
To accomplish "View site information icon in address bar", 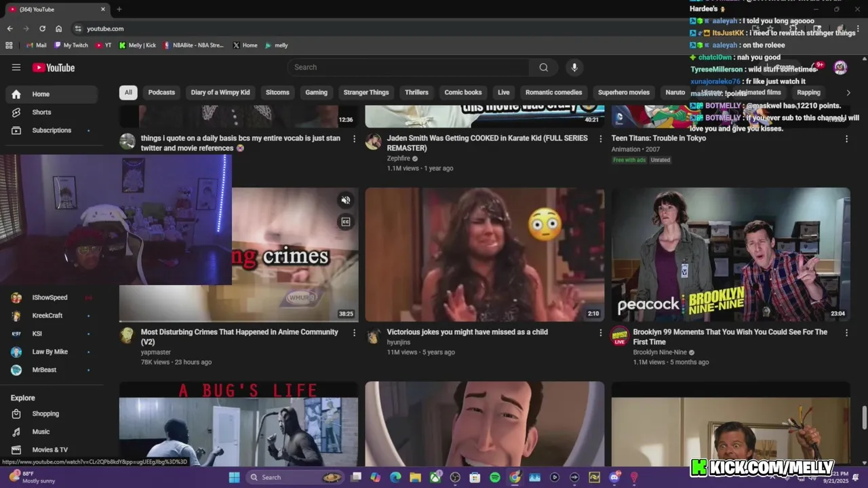I will (x=78, y=28).
